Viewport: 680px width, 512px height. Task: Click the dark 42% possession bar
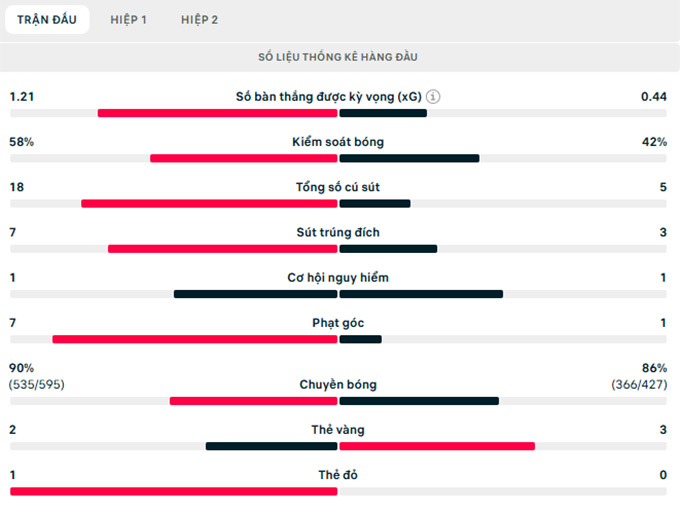pyautogui.click(x=410, y=158)
